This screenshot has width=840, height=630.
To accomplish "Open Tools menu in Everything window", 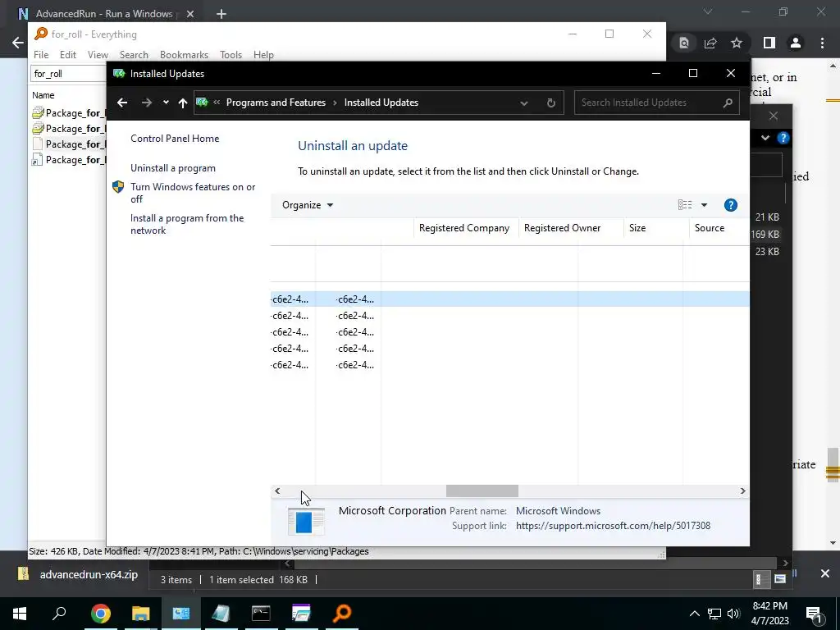I will (x=231, y=55).
